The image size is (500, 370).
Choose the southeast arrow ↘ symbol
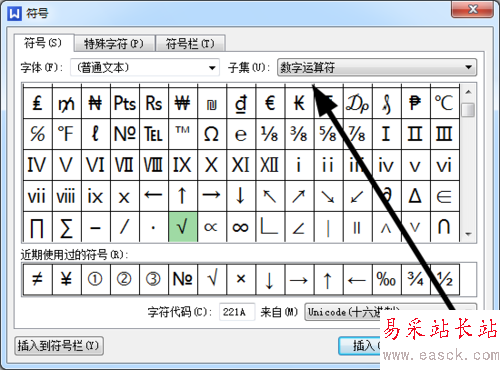click(328, 196)
